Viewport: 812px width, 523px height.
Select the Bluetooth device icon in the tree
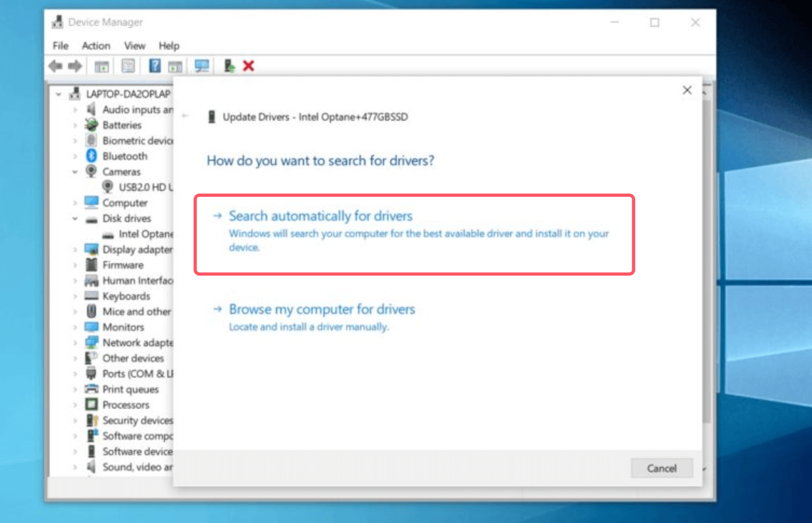click(x=91, y=156)
